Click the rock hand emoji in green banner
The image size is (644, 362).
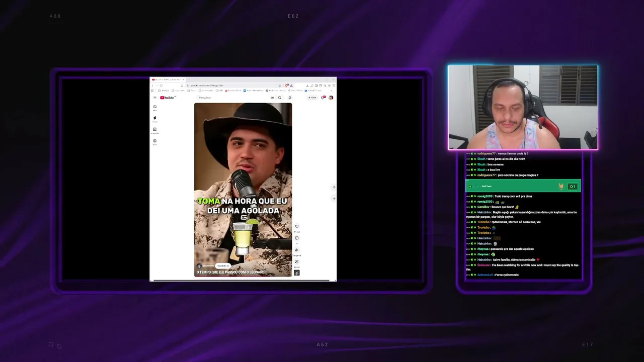[x=561, y=186]
